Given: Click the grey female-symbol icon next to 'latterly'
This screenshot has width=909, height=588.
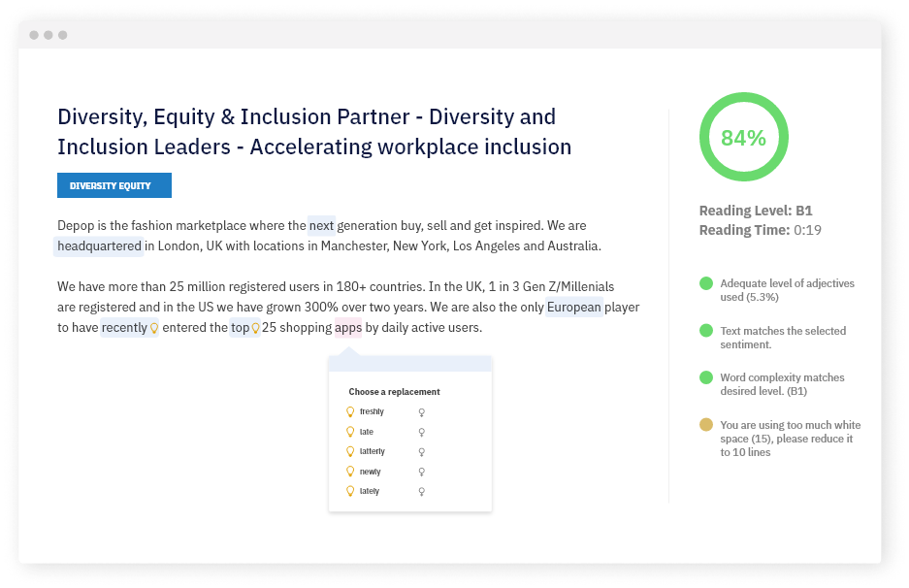Looking at the screenshot, I should pyautogui.click(x=421, y=452).
